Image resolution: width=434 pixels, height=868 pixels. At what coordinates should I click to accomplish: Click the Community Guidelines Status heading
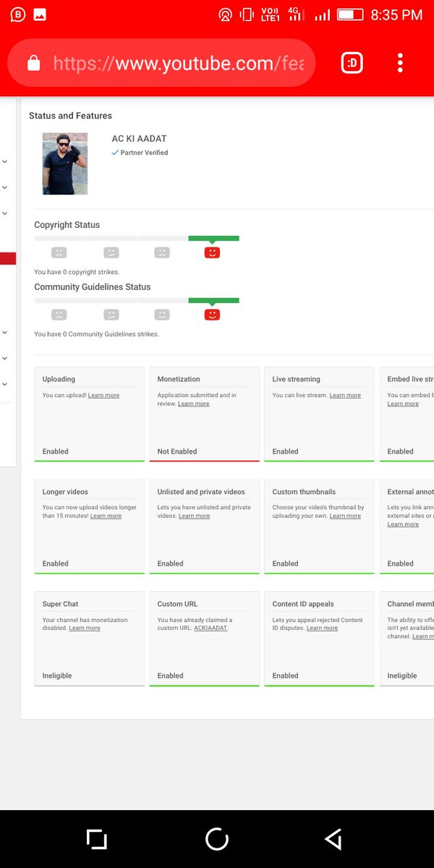[x=93, y=287]
